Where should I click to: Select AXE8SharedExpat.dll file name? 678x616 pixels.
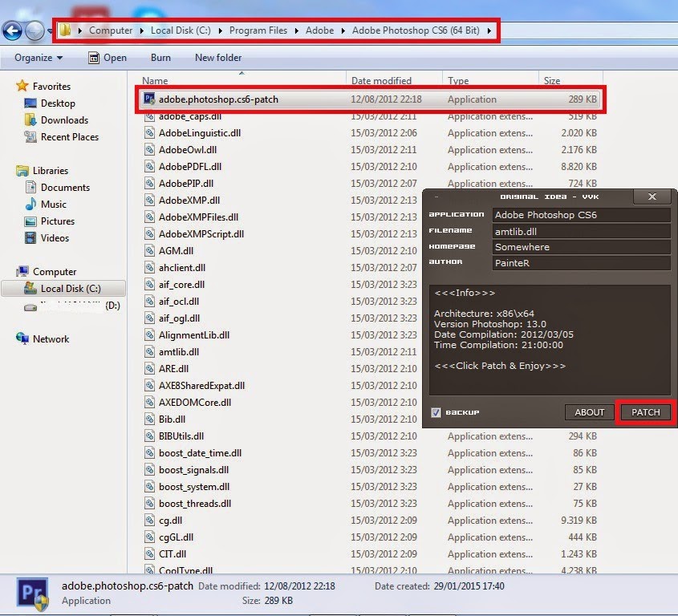201,386
